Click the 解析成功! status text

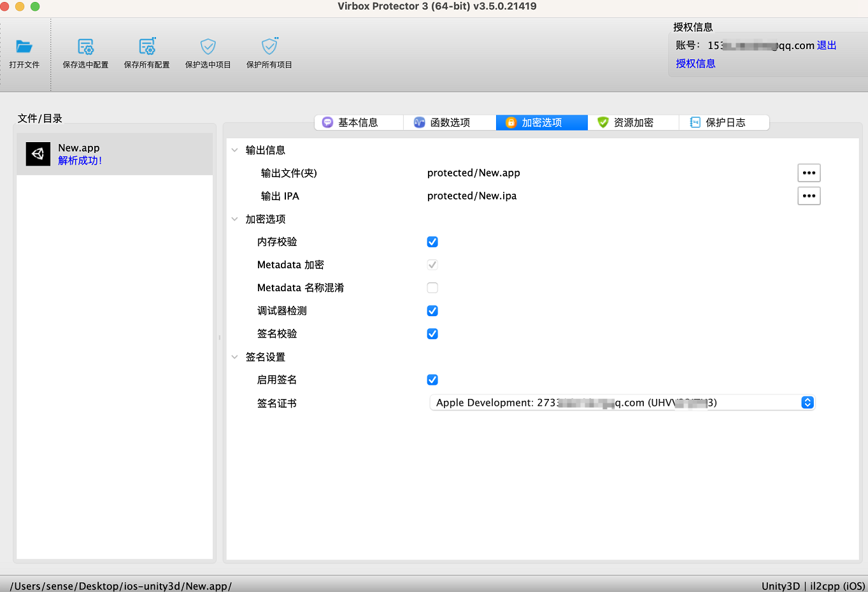point(80,161)
